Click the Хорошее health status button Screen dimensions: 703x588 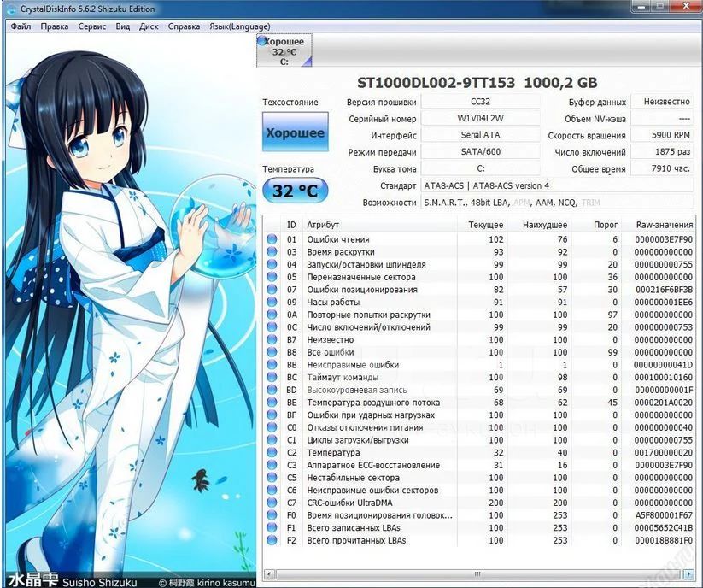coord(295,132)
